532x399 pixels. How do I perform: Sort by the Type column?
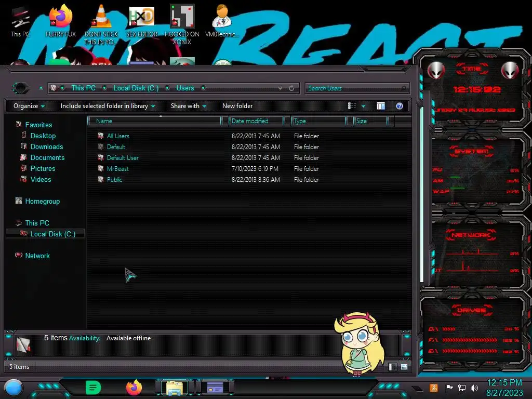[x=318, y=121]
